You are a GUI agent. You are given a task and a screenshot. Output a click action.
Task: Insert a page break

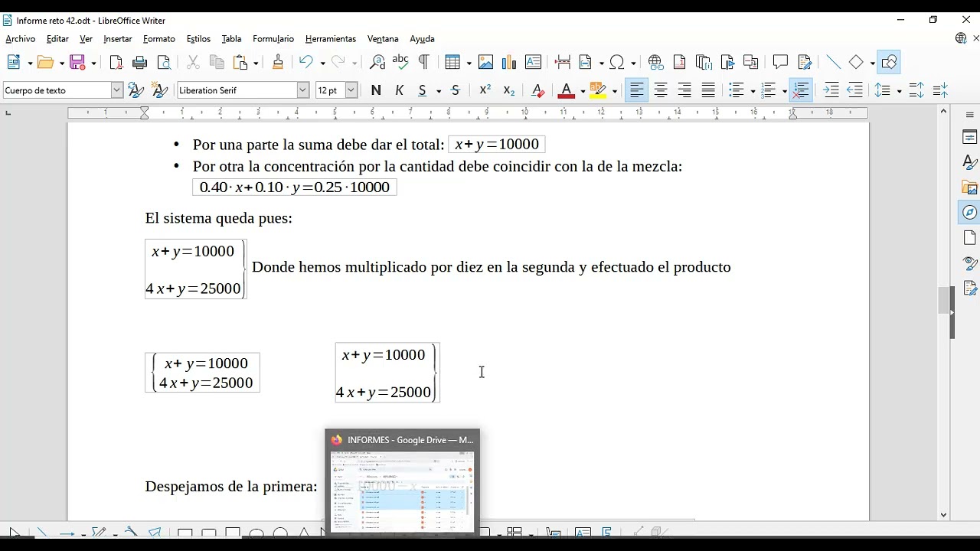563,63
